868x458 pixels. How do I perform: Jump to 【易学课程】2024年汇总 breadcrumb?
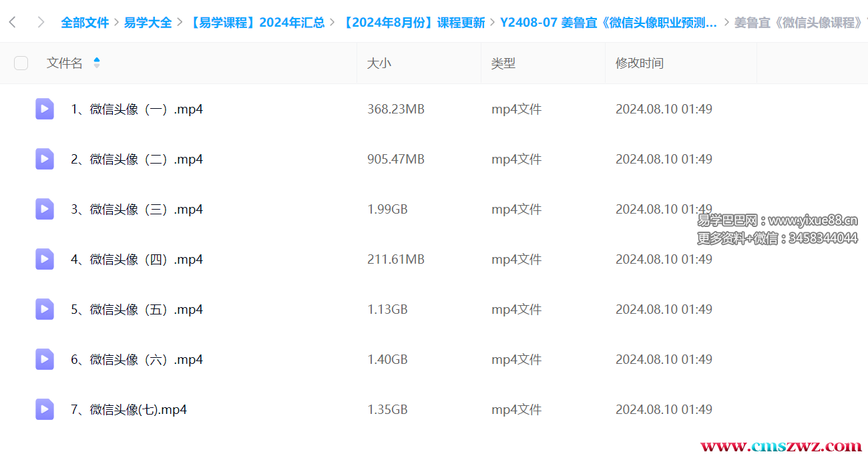pos(256,23)
